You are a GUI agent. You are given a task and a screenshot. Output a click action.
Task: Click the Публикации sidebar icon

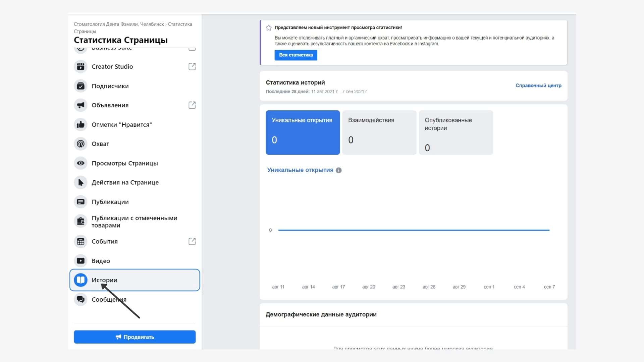pos(80,201)
